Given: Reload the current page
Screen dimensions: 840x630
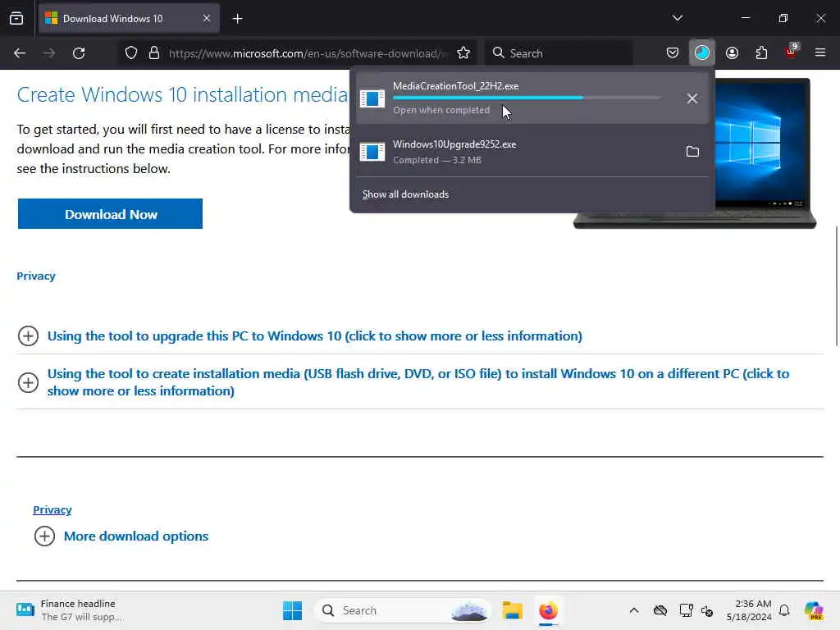Looking at the screenshot, I should click(79, 53).
